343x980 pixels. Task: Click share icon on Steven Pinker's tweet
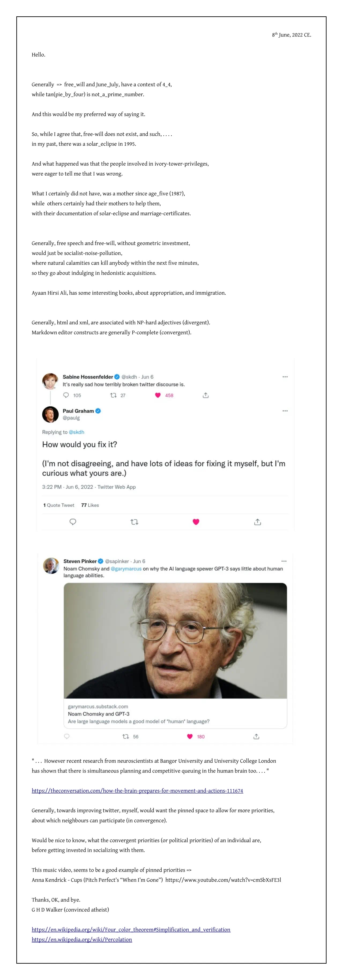pos(256,737)
